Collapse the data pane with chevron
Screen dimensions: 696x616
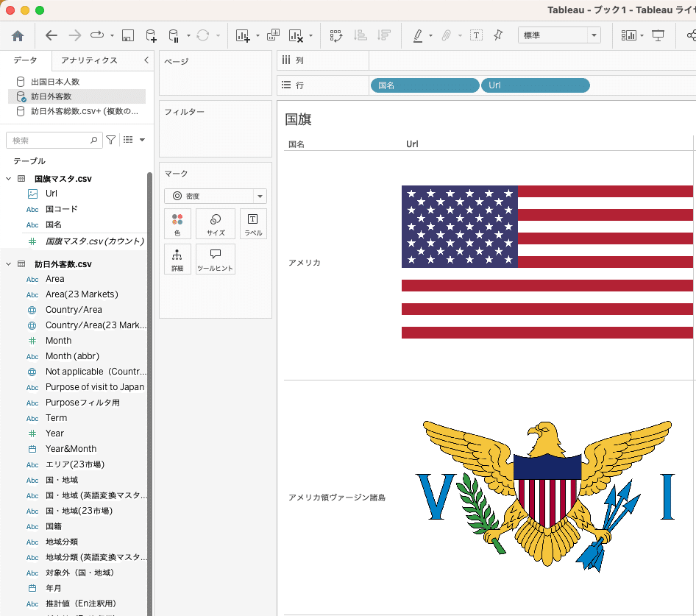146,60
